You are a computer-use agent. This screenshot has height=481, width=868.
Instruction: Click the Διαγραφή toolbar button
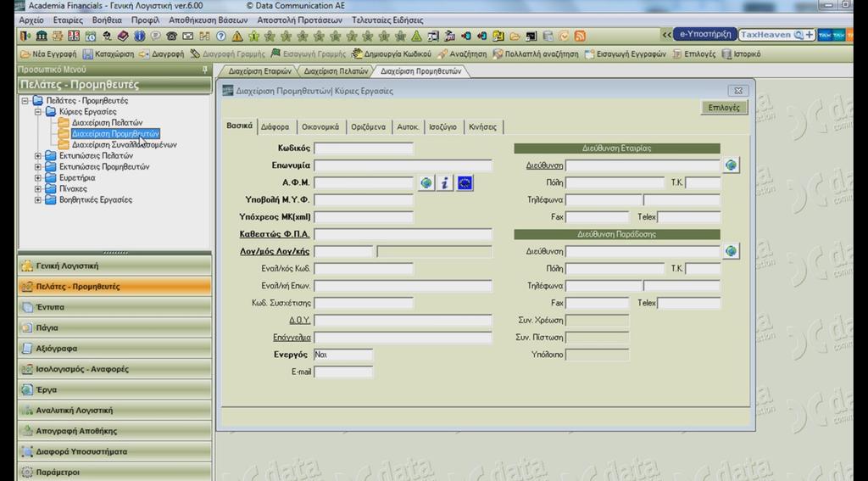point(161,54)
